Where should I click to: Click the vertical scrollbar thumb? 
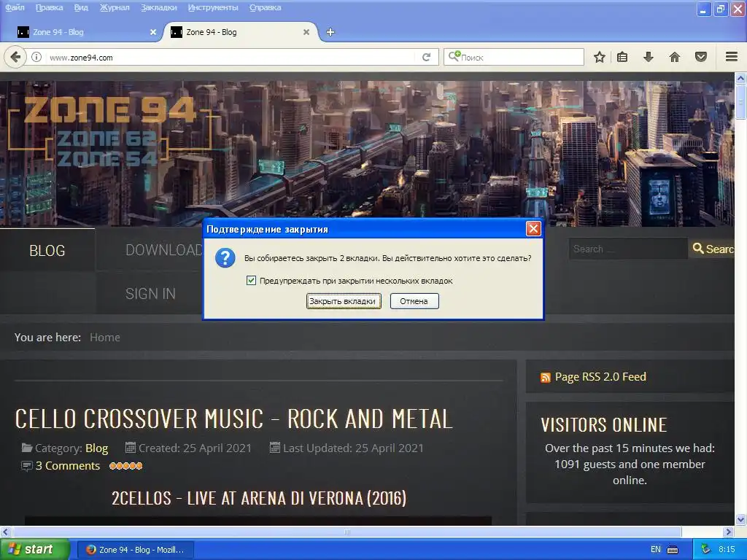(x=740, y=102)
